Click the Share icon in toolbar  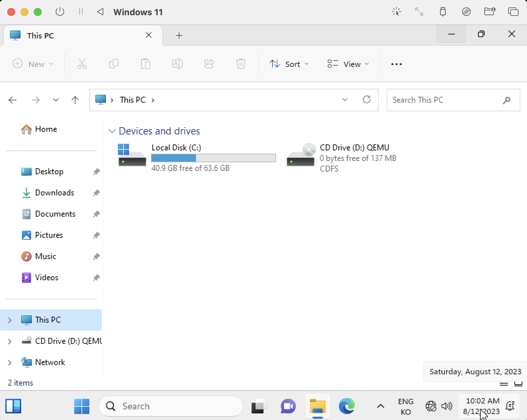coord(209,64)
